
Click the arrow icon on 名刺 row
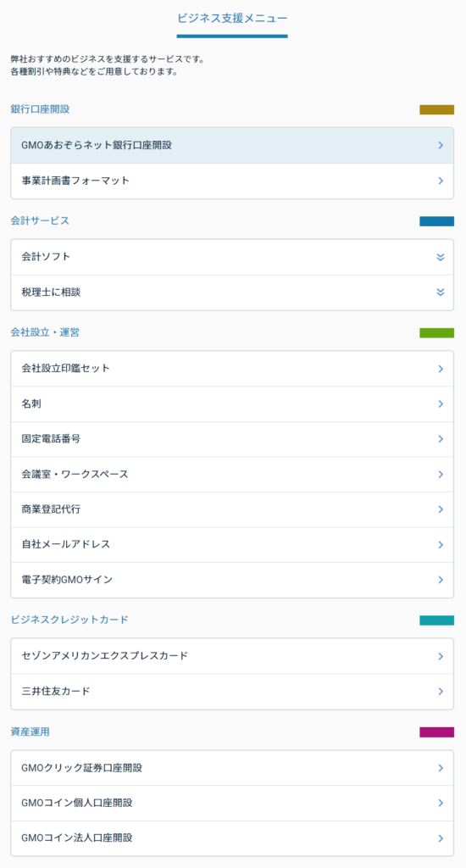pos(441,404)
